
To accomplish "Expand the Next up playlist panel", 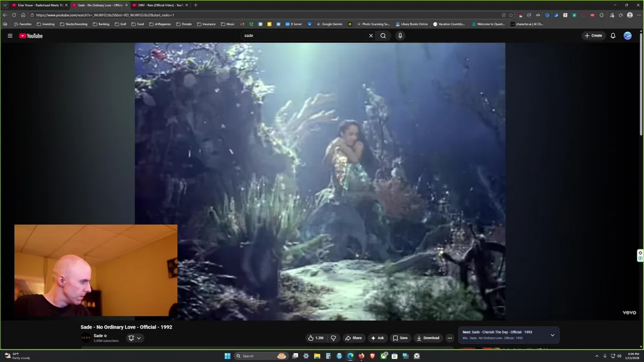I will click(x=552, y=335).
